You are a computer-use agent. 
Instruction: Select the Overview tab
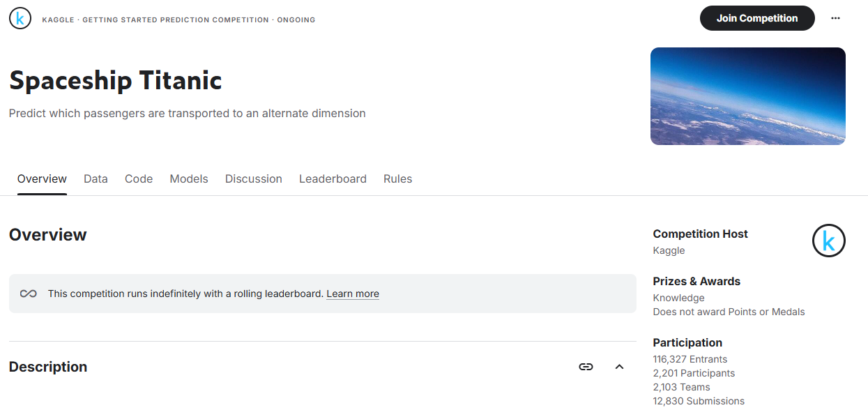42,179
